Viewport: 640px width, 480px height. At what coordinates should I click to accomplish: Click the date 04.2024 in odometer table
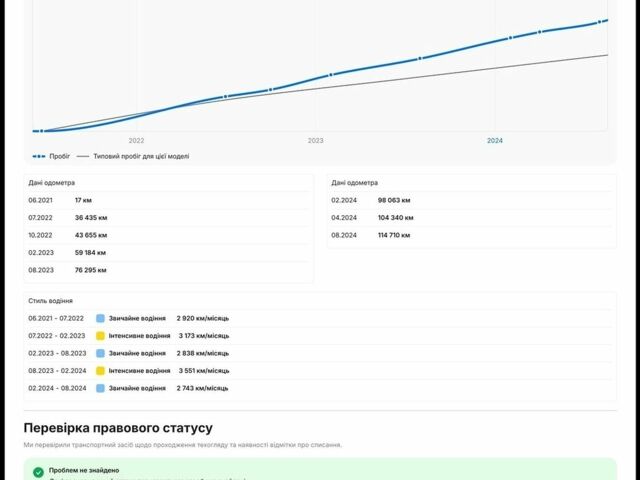tap(344, 218)
